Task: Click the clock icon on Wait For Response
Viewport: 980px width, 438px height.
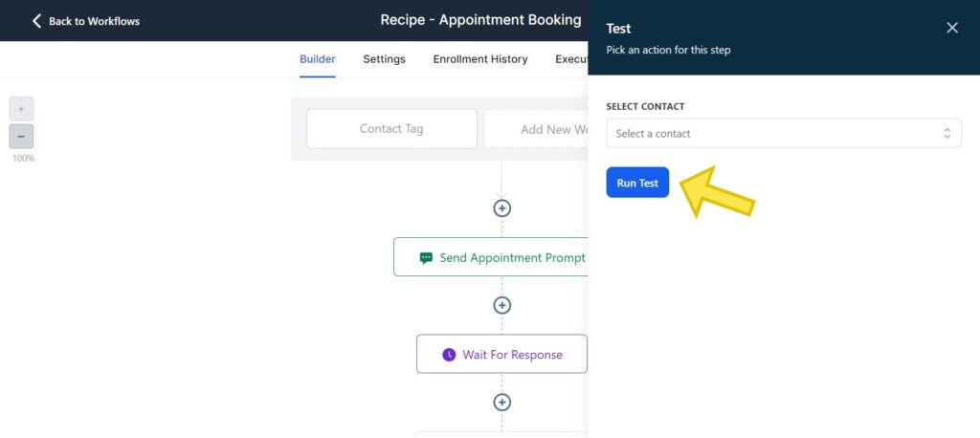Action: pyautogui.click(x=449, y=355)
